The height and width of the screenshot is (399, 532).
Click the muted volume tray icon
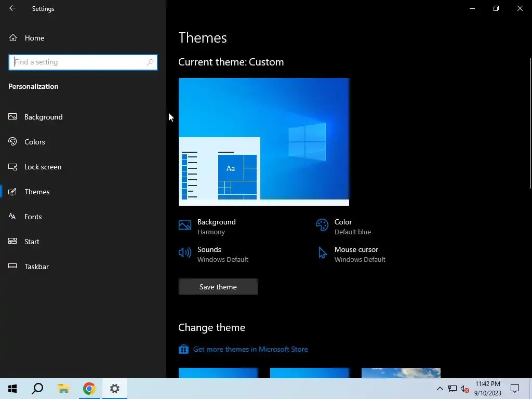tap(465, 389)
